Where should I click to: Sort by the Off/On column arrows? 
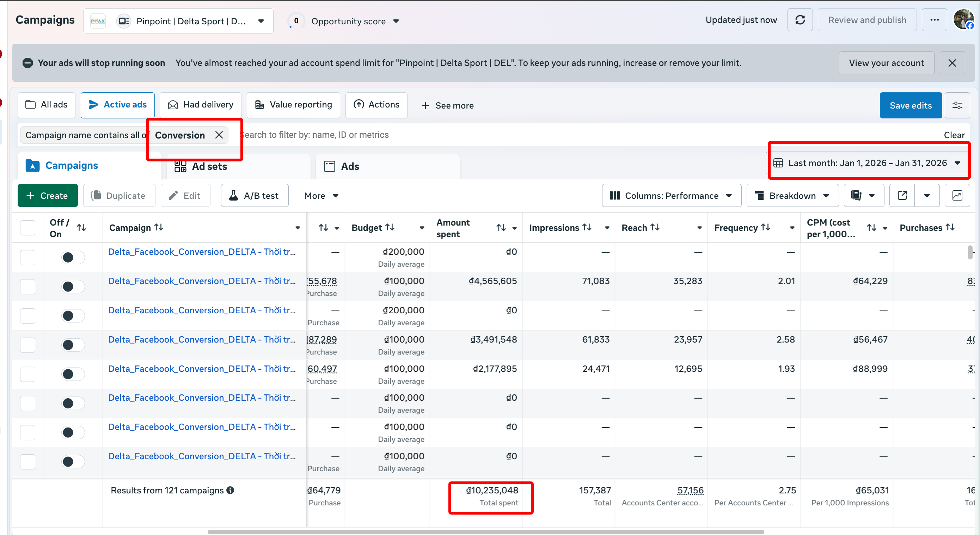coord(81,228)
